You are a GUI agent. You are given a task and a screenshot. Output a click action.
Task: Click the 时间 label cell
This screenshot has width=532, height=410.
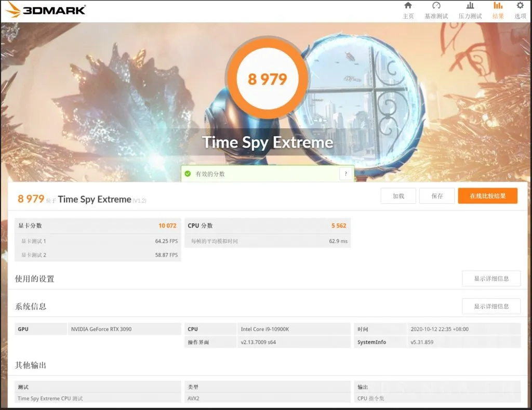(x=380, y=329)
